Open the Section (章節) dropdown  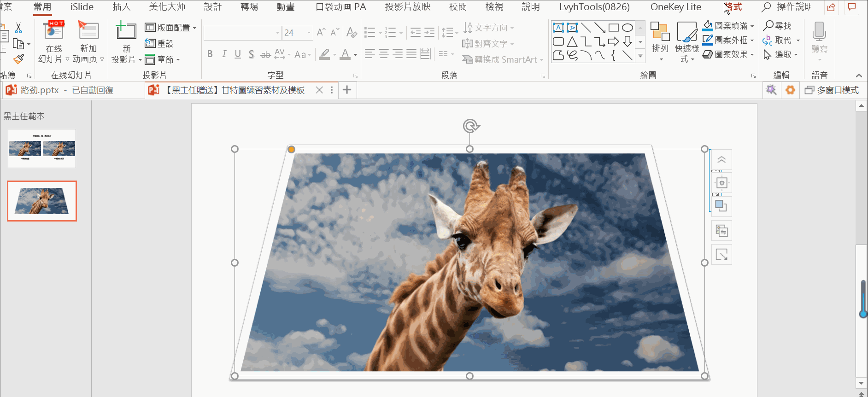pos(162,59)
